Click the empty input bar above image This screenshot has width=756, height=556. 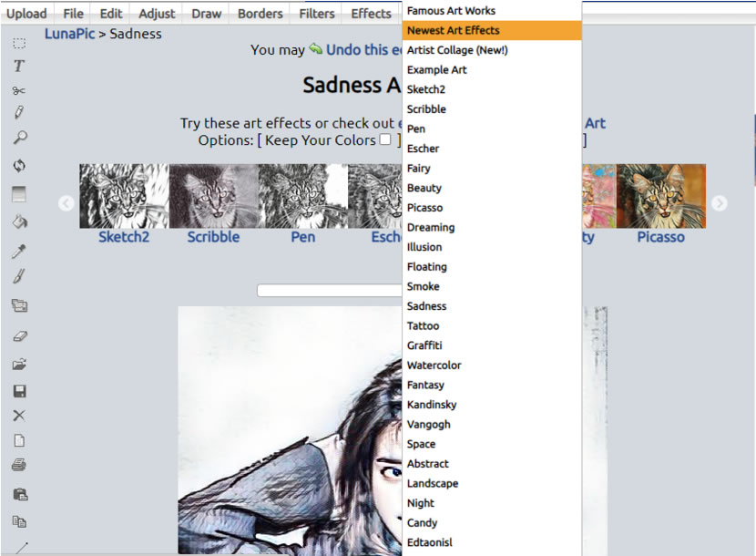click(x=330, y=290)
